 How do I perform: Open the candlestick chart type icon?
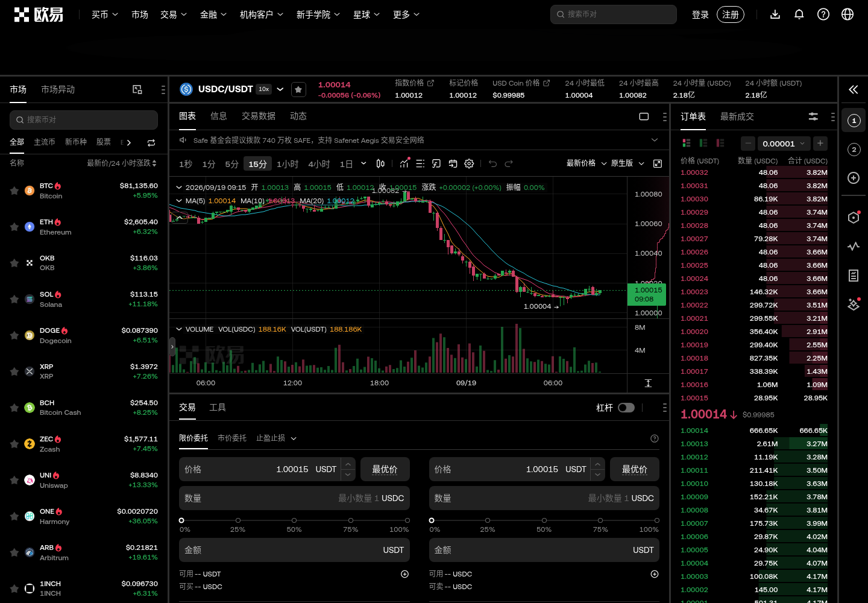click(380, 163)
